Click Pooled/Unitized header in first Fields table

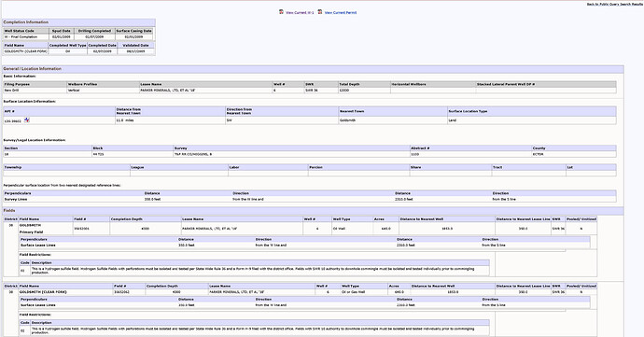[581, 219]
